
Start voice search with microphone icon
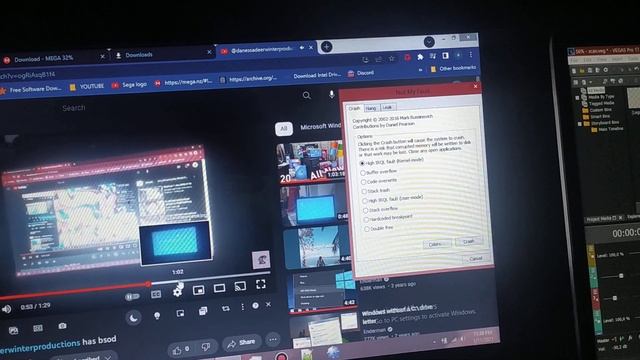point(331,94)
